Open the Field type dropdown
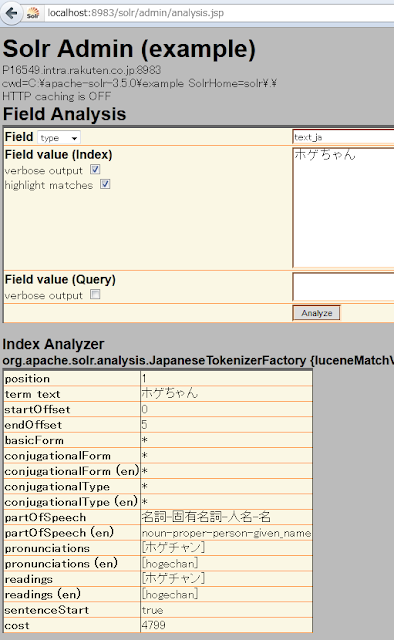 click(x=58, y=138)
